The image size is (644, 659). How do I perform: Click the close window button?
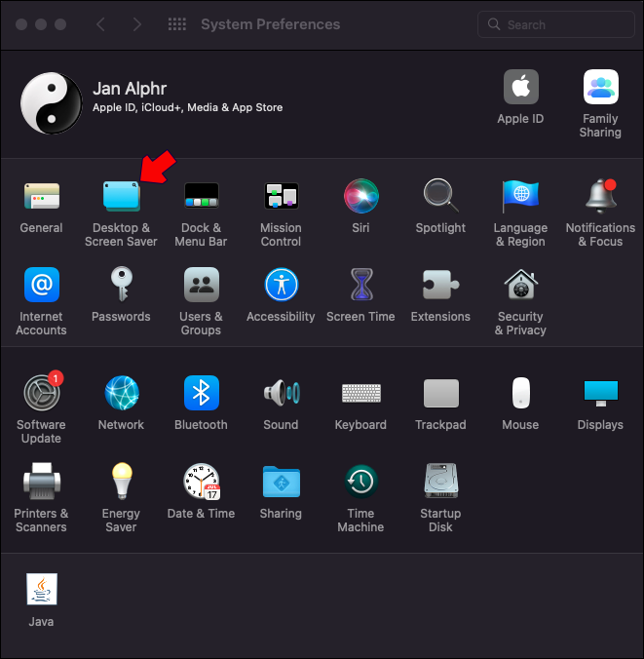click(21, 24)
